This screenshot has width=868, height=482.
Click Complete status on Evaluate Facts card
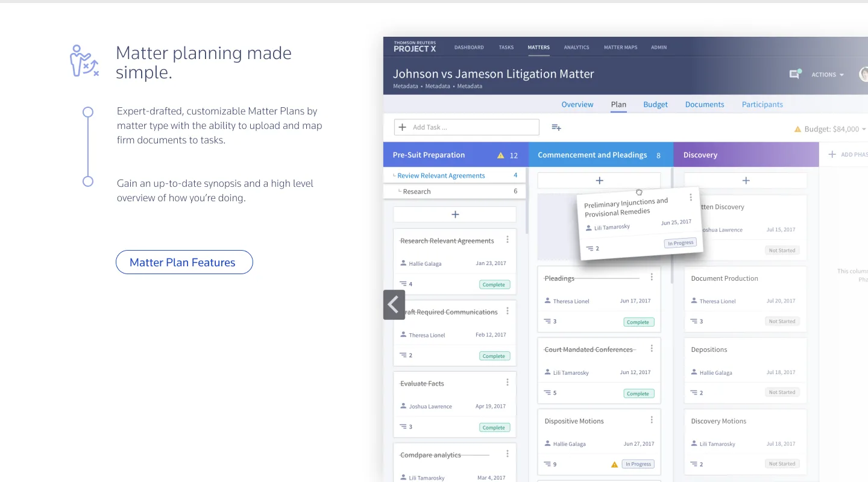(x=494, y=427)
